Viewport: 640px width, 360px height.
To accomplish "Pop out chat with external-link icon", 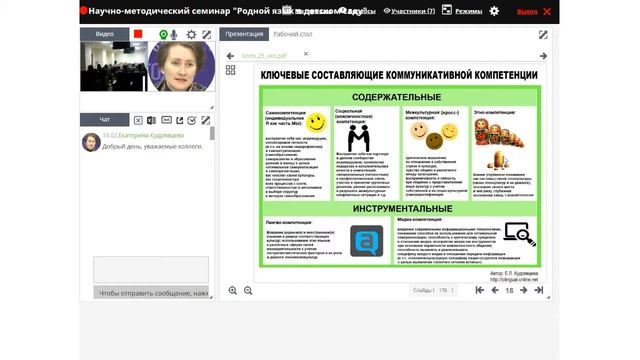I will coord(180,120).
